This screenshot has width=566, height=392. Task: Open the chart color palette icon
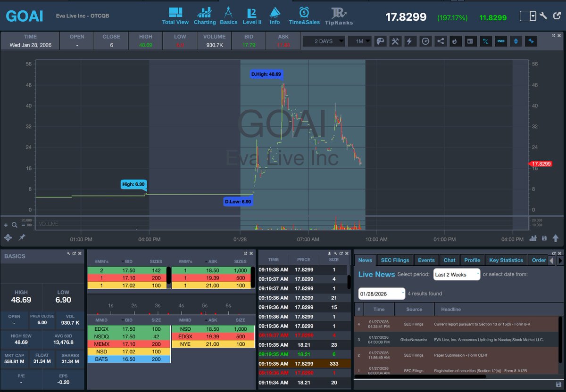pyautogui.click(x=380, y=41)
